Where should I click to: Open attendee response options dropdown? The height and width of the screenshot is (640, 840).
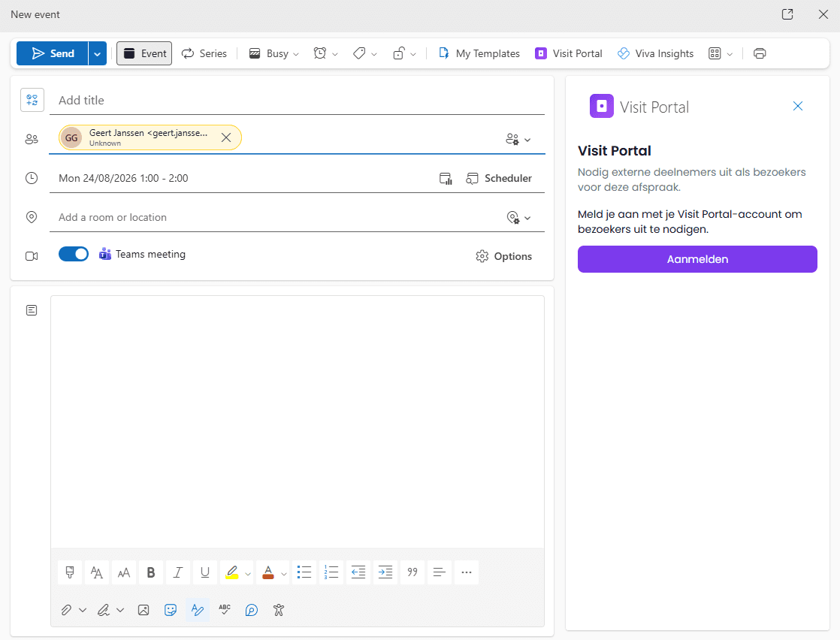518,139
